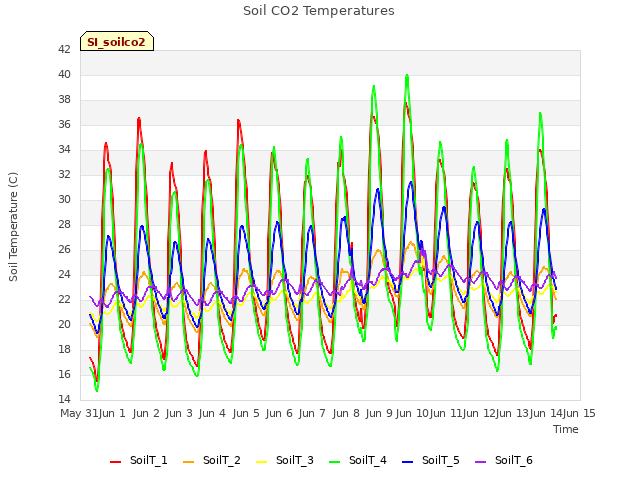Click the green SoilT_4 legend swatch
Image resolution: width=640 pixels, height=480 pixels.
click(335, 462)
